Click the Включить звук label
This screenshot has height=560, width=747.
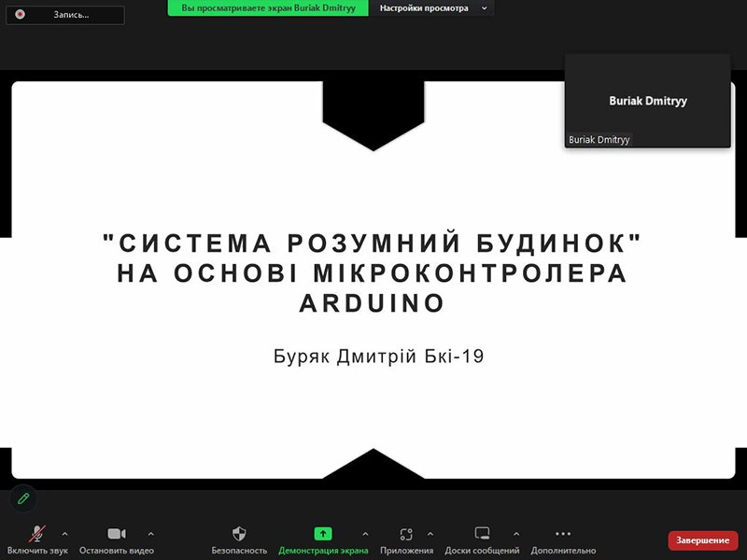(37, 551)
